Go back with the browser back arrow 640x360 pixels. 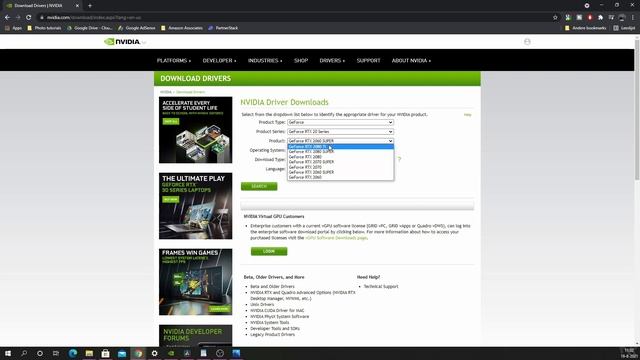(7, 18)
